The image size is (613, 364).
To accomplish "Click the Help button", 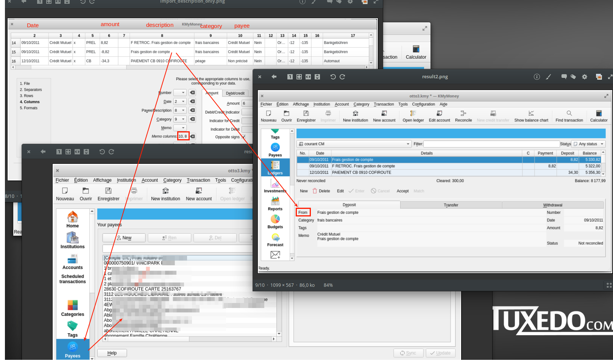I will pos(112,353).
